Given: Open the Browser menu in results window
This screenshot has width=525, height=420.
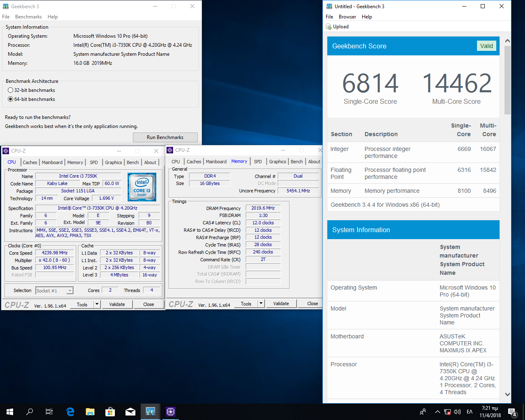Looking at the screenshot, I should [347, 17].
